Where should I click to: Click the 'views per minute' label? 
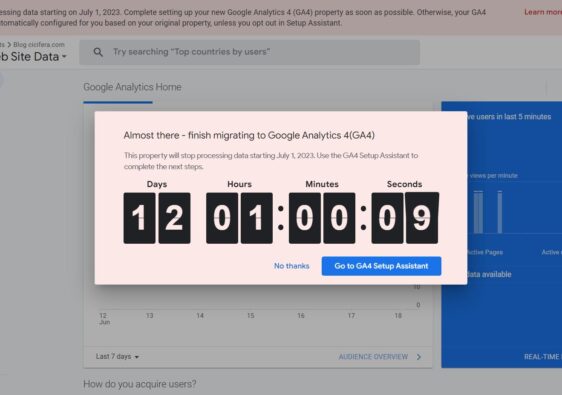click(493, 176)
